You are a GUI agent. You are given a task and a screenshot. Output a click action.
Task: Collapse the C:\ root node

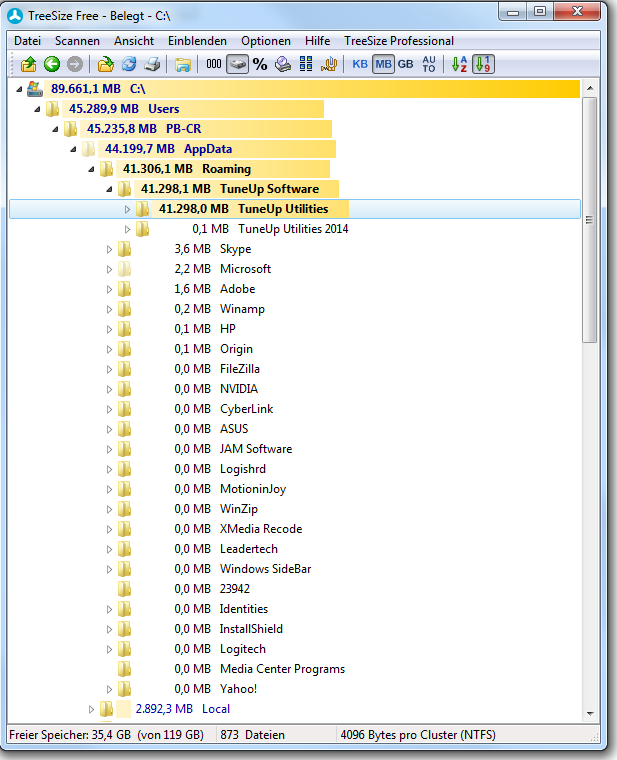pyautogui.click(x=19, y=89)
